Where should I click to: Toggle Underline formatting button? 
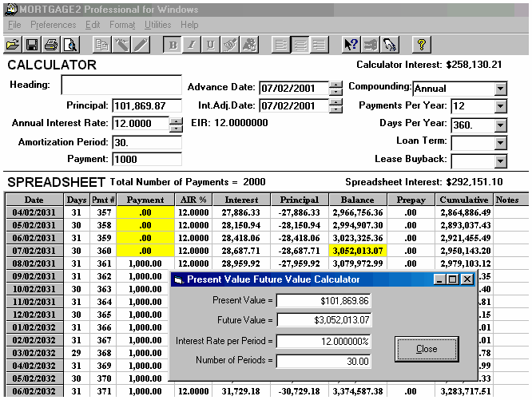[x=211, y=45]
